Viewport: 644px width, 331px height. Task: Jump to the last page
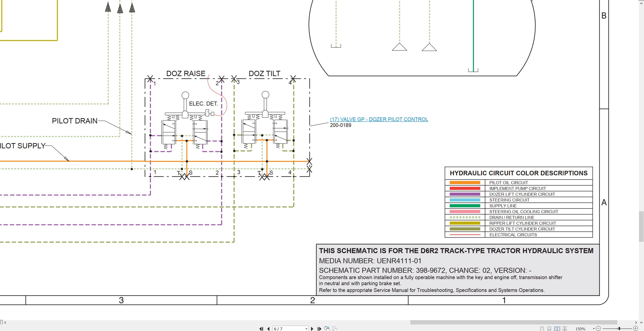click(x=319, y=329)
